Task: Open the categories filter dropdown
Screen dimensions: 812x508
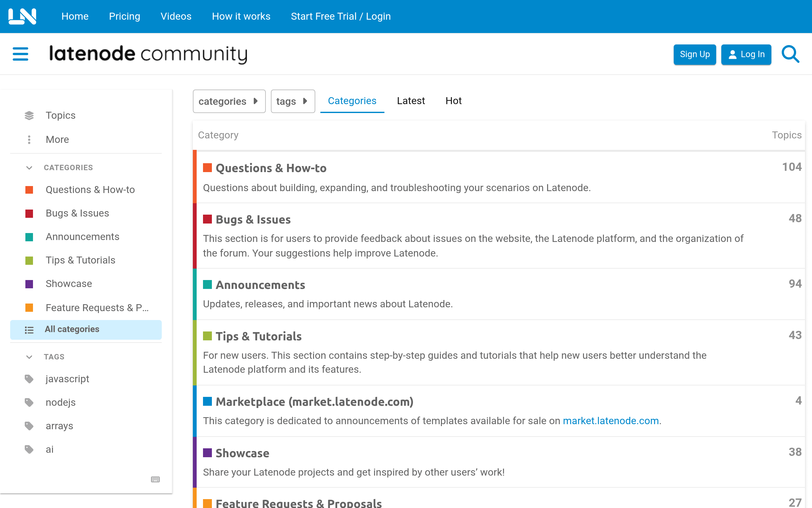Action: coord(229,101)
